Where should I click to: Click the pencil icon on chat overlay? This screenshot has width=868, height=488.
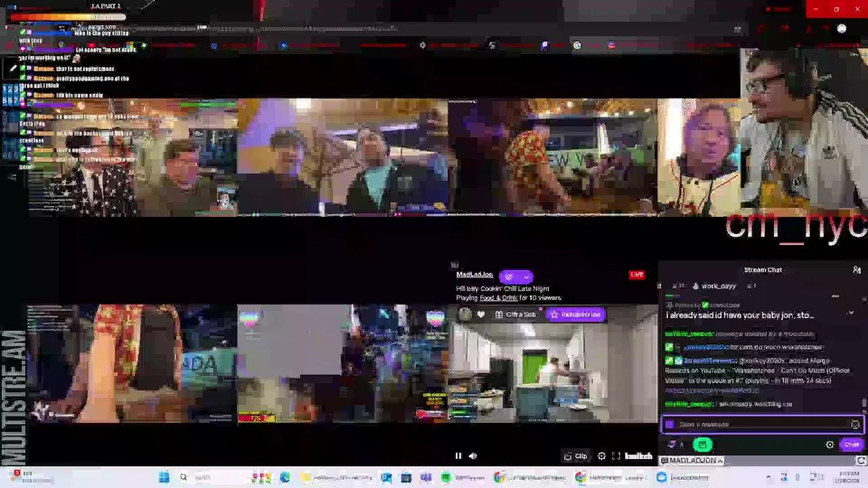coord(12,69)
